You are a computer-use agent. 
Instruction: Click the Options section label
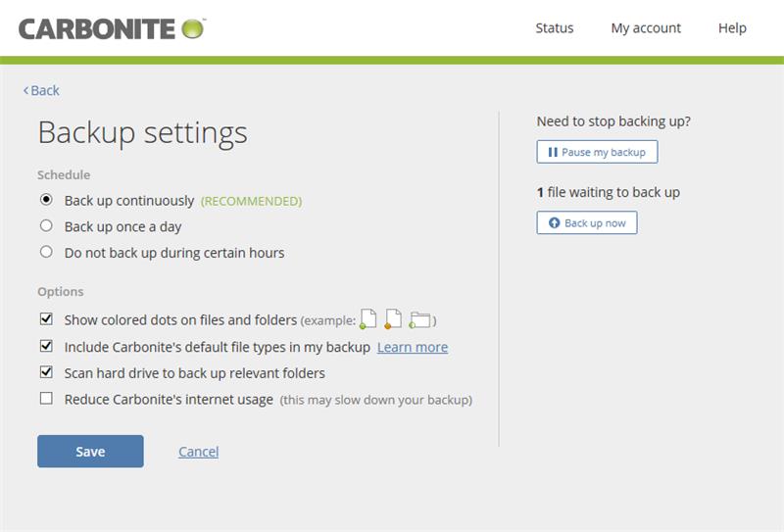pos(61,292)
